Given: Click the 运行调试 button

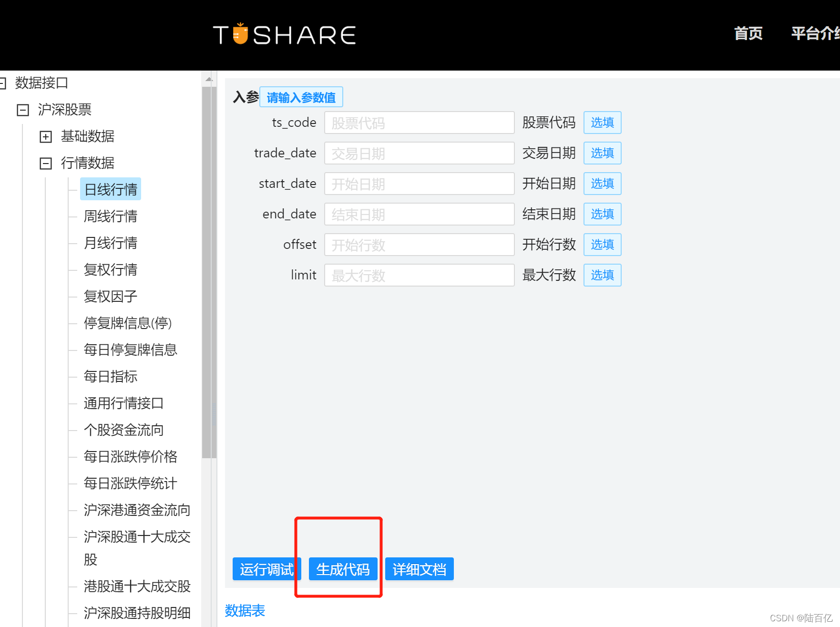Looking at the screenshot, I should [x=266, y=569].
